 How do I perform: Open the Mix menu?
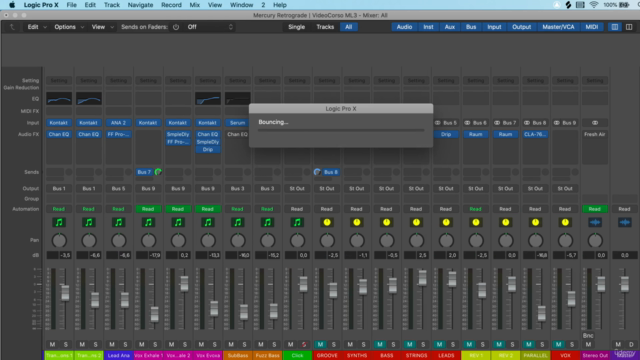coord(195,5)
